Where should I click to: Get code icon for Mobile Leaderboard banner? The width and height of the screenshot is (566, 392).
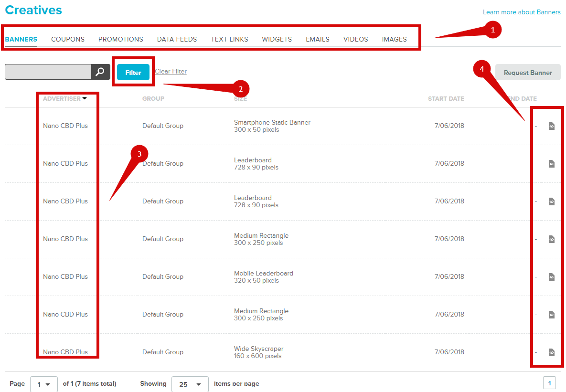tap(551, 277)
